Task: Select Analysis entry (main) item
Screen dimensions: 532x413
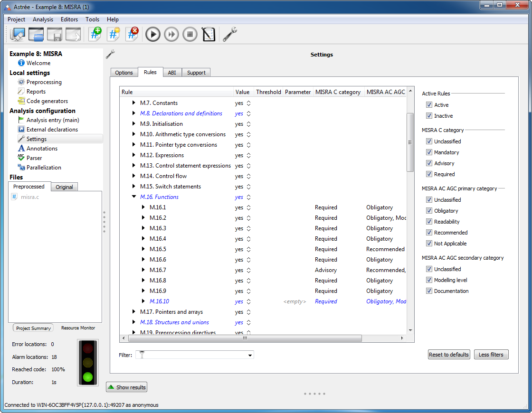Action: (x=53, y=120)
